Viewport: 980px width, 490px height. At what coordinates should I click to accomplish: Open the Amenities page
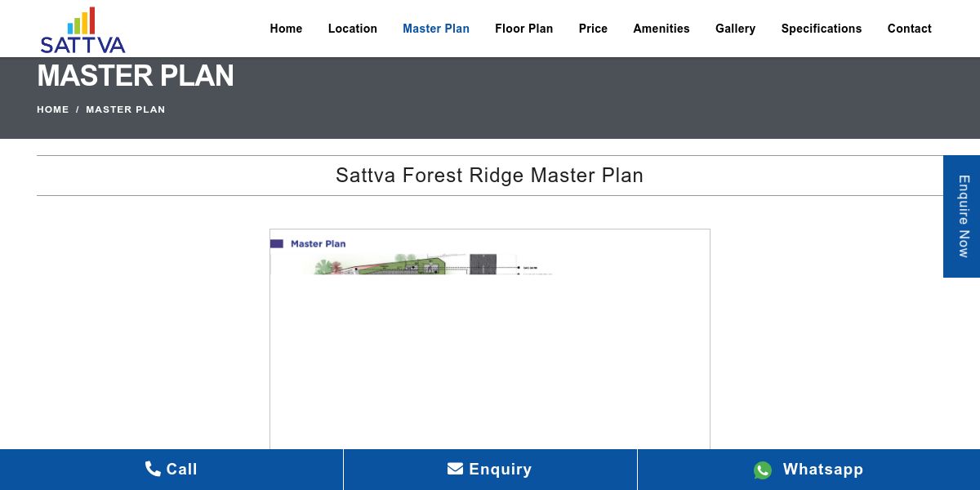[661, 29]
